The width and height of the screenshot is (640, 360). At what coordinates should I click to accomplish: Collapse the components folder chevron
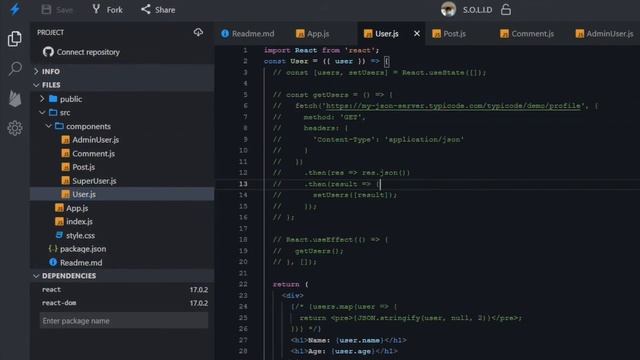click(x=49, y=126)
